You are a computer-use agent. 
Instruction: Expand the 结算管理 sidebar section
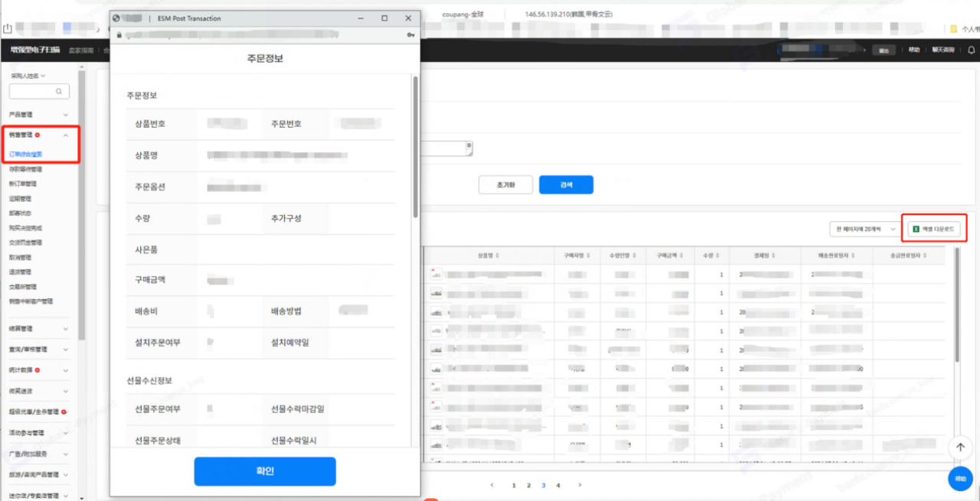pyautogui.click(x=66, y=328)
